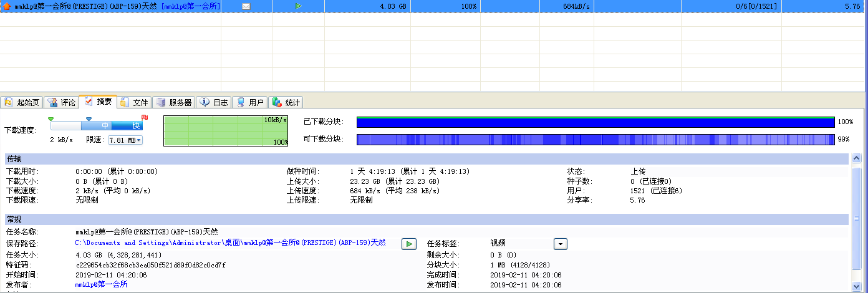
Task: Click the red flag at the speed bar end
Action: pos(145,117)
